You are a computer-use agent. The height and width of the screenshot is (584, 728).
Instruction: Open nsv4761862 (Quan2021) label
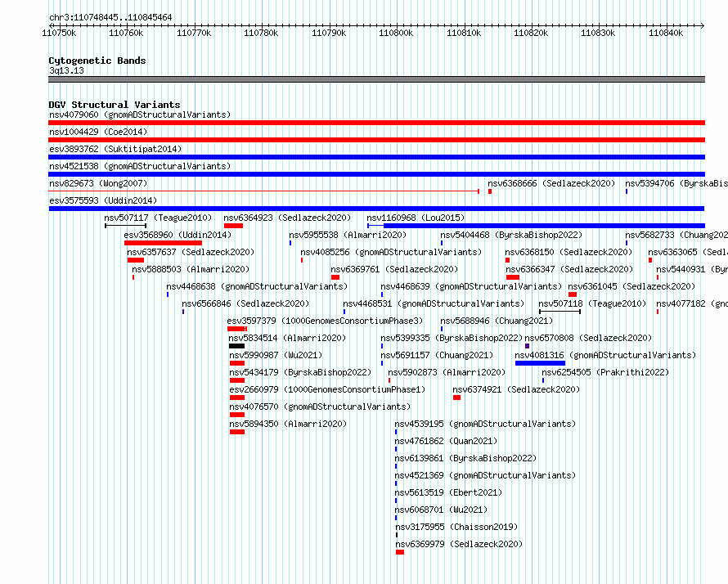[x=446, y=441]
